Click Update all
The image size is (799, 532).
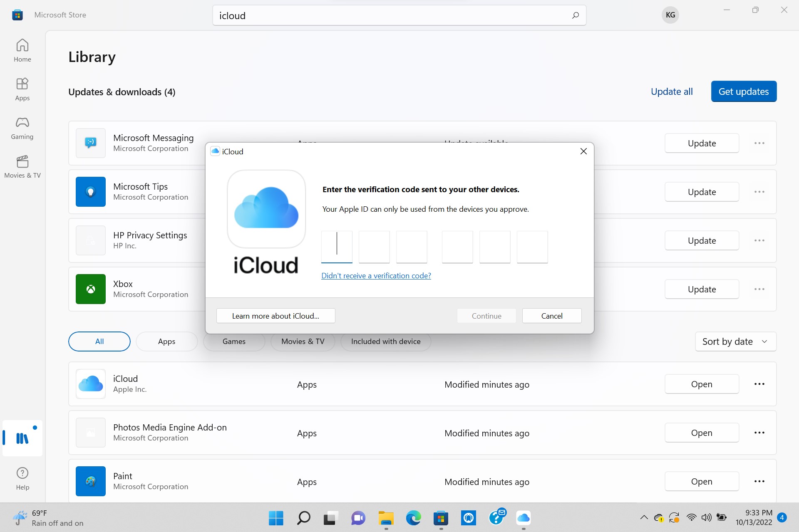click(672, 92)
